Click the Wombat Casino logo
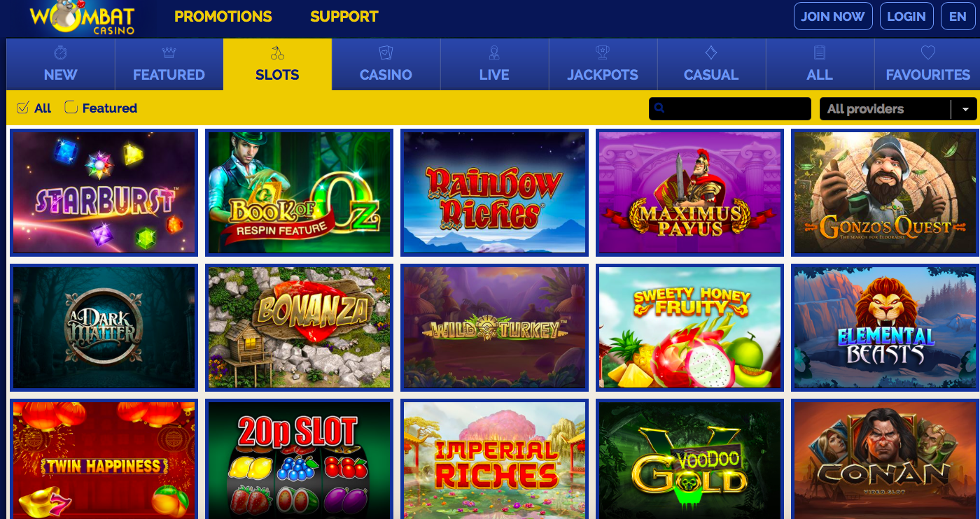 pyautogui.click(x=82, y=18)
